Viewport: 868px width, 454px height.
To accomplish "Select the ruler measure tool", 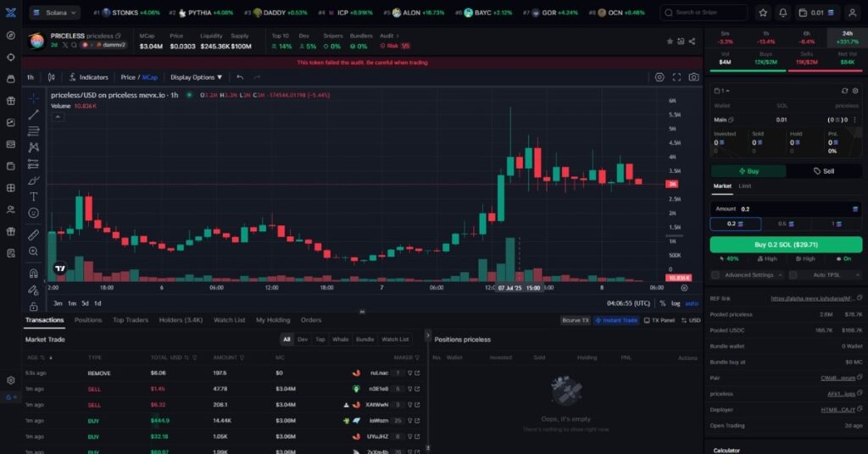I will (34, 235).
